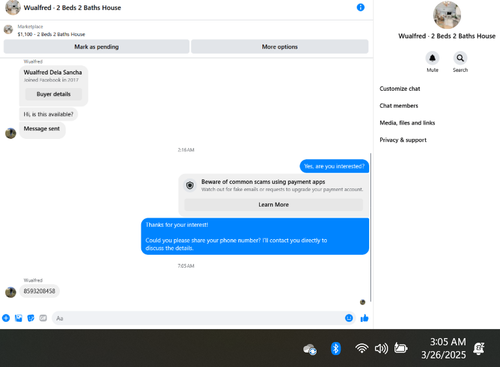
Task: Click 'Yes, are you interested?' message bubble
Action: 334,166
